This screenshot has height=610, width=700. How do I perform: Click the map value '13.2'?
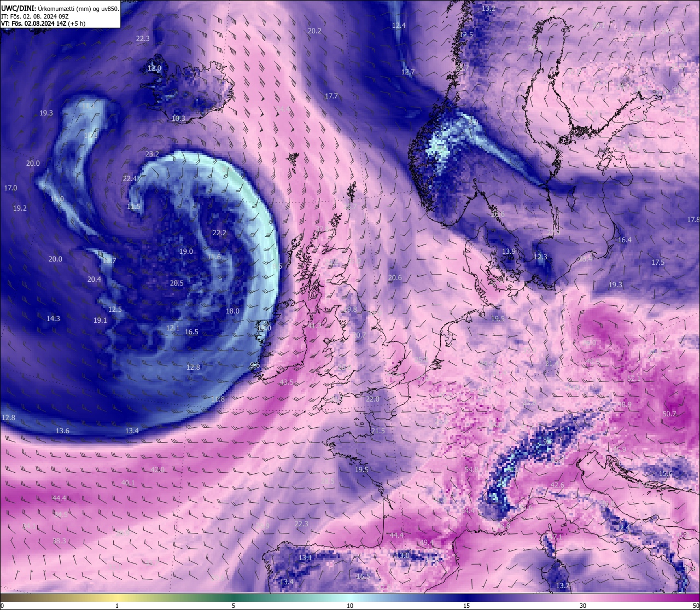click(488, 9)
